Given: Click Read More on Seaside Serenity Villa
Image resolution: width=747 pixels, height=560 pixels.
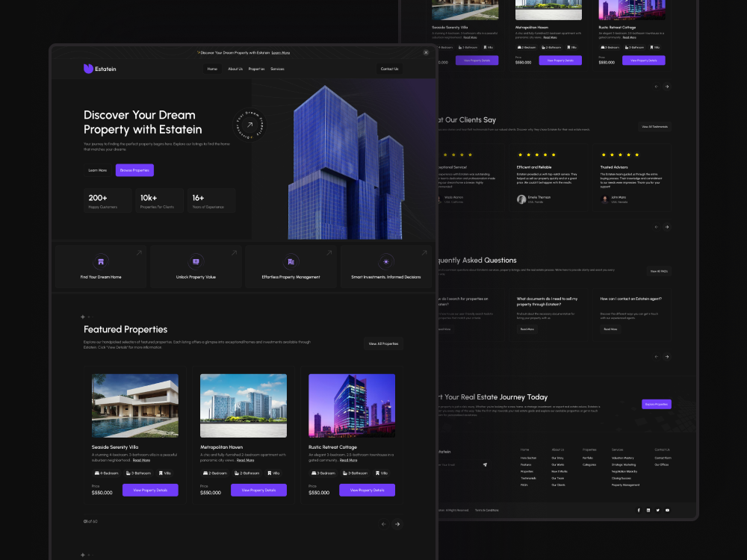Looking at the screenshot, I should [x=140, y=460].
